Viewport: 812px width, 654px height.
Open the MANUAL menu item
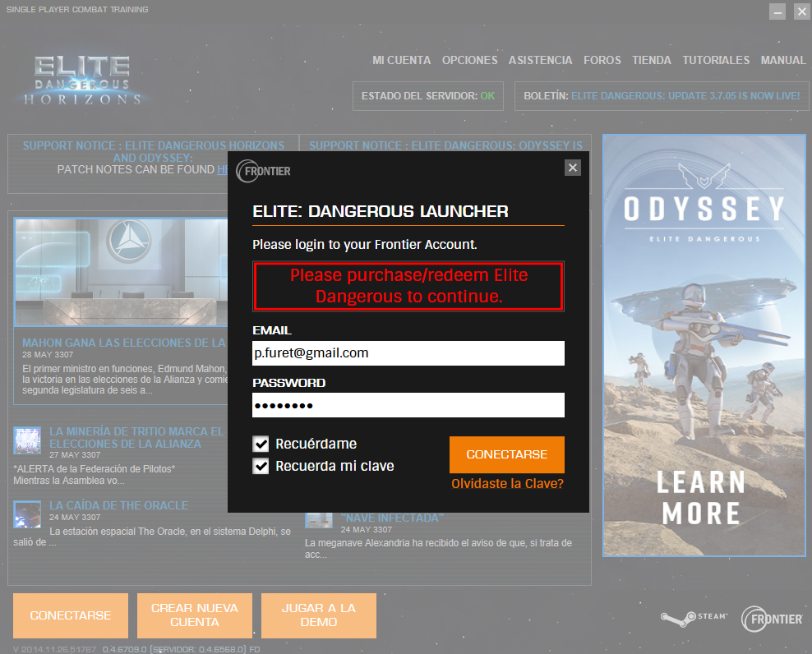783,60
